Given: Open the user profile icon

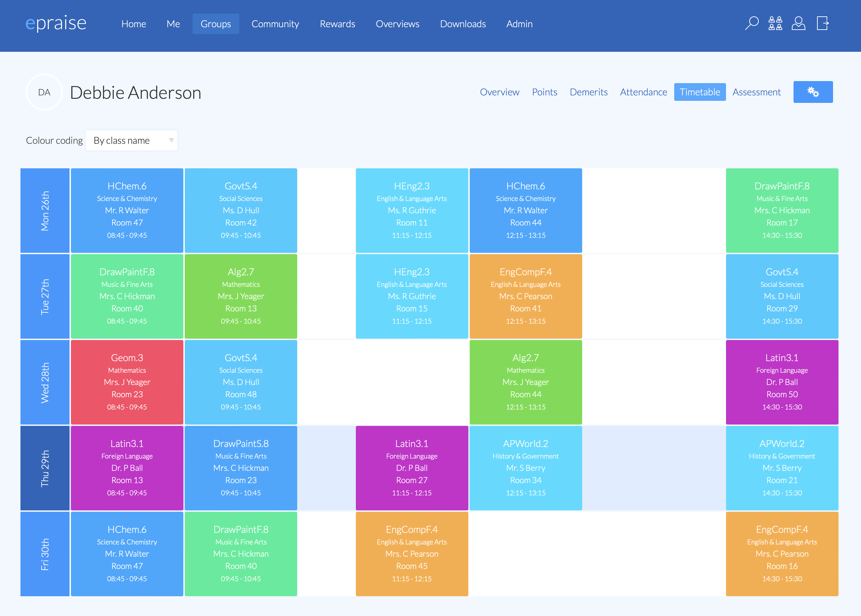Looking at the screenshot, I should (798, 24).
